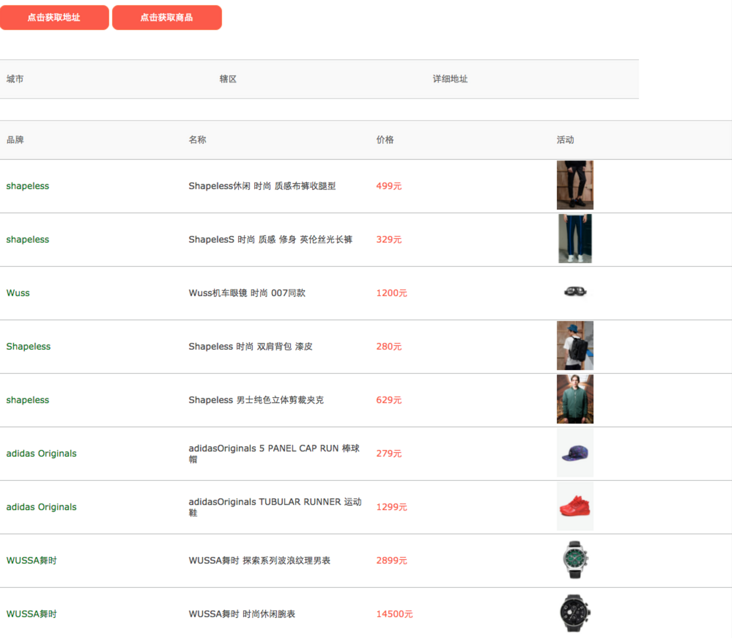This screenshot has width=732, height=638.
Task: Click the 辖区 column header
Action: coord(228,79)
